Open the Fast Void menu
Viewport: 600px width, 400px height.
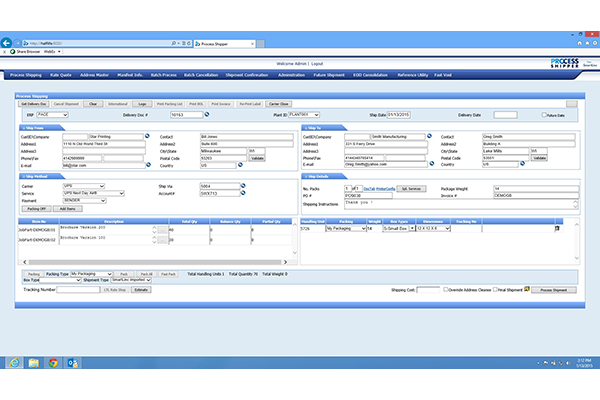tap(443, 75)
